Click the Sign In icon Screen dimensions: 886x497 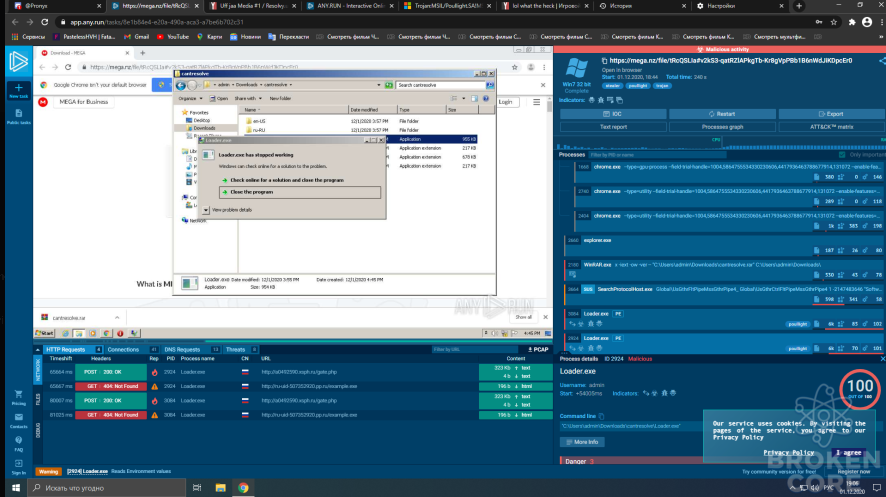pyautogui.click(x=19, y=463)
